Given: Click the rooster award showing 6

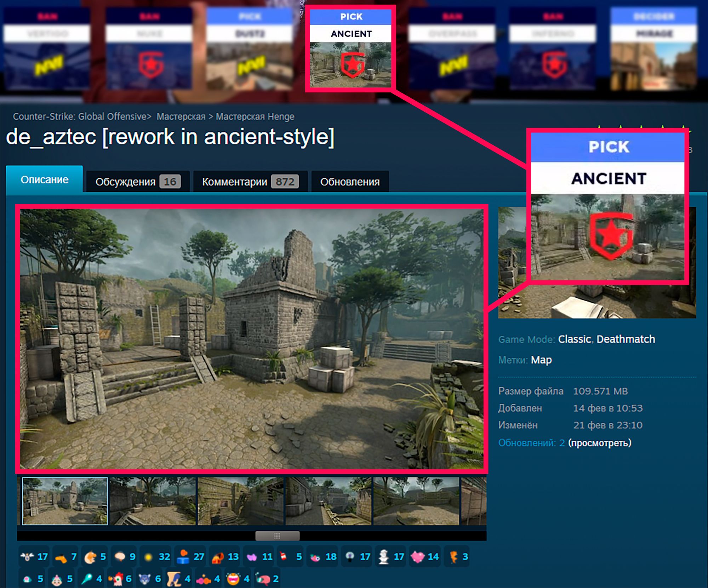Looking at the screenshot, I should (120, 579).
